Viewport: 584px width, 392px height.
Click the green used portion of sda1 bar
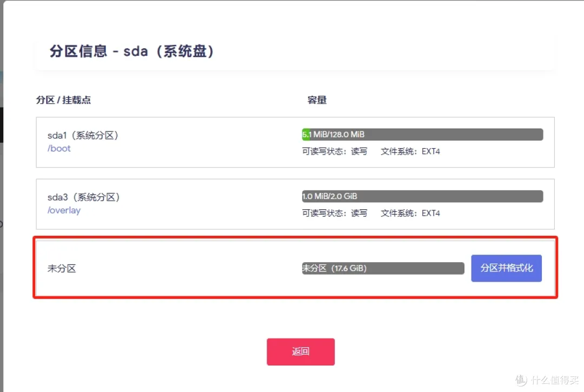click(x=306, y=135)
